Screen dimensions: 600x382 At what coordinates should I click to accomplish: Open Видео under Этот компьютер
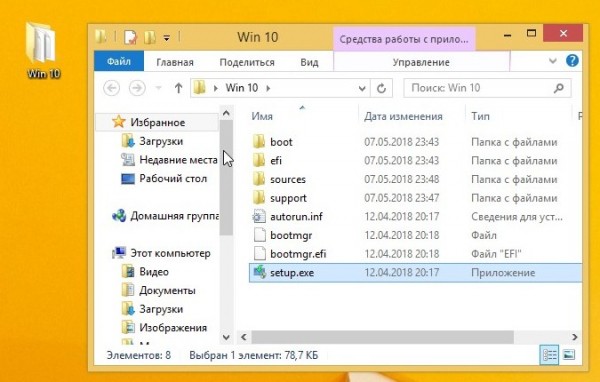(145, 272)
